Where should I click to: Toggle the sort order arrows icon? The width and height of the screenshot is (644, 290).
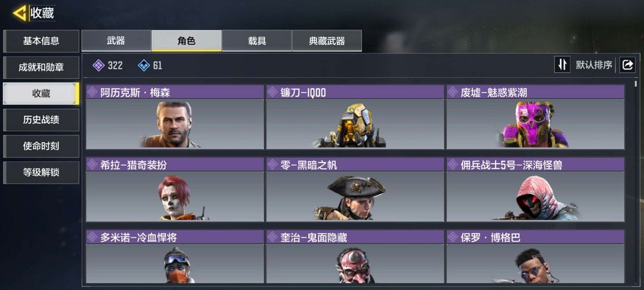pos(562,65)
